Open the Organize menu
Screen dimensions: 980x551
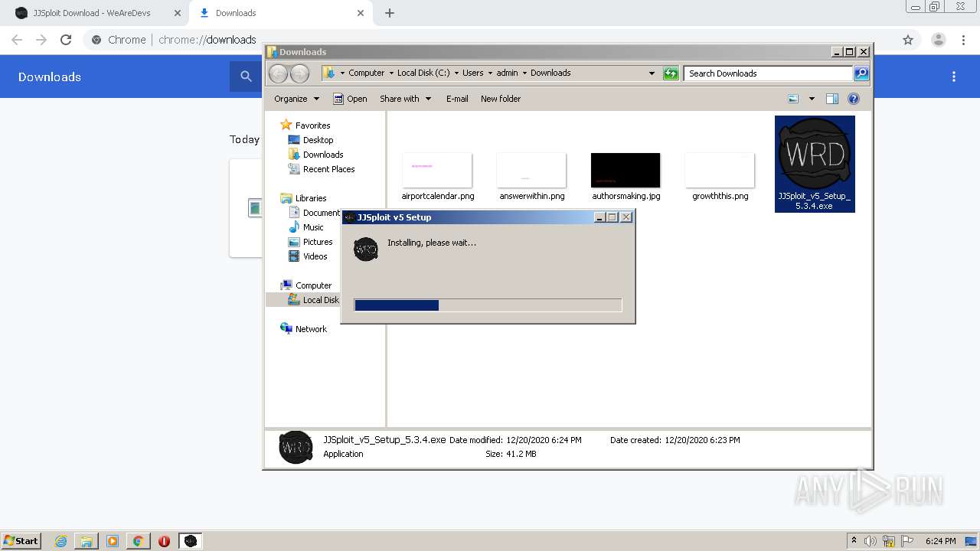point(296,99)
